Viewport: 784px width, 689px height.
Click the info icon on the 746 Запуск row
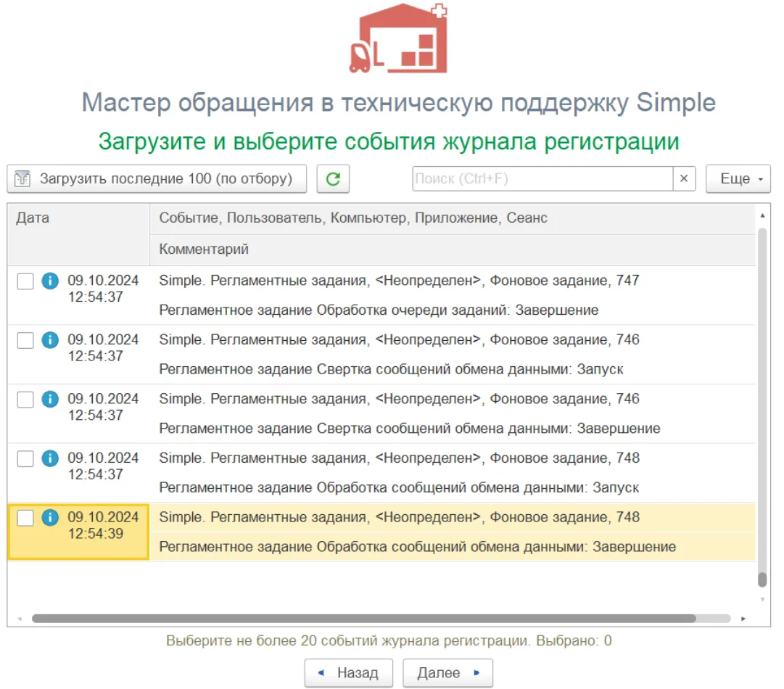pos(50,340)
